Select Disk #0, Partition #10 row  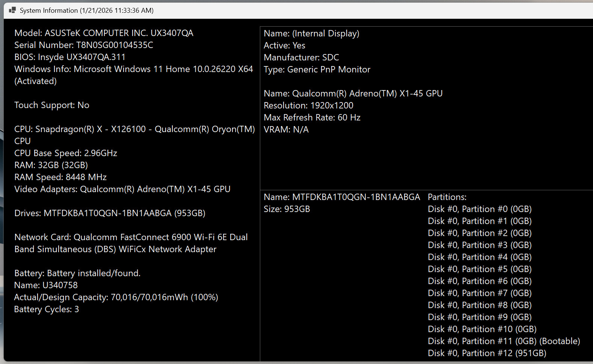point(482,329)
